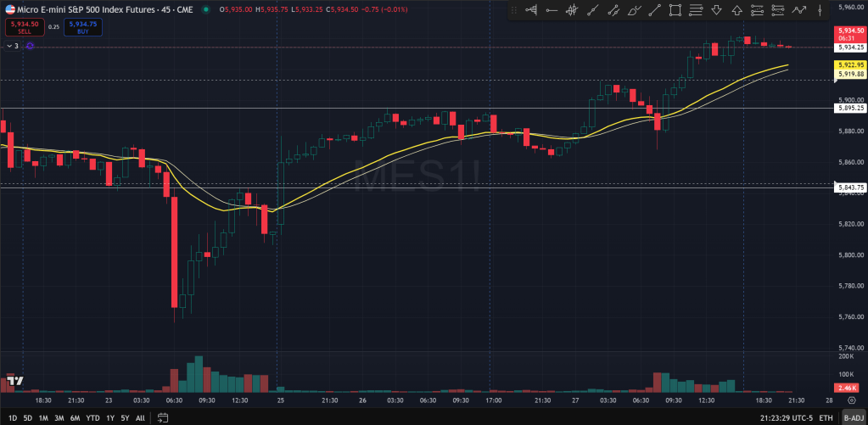Switch to the YTD date range
The image size is (868, 425).
point(93,417)
